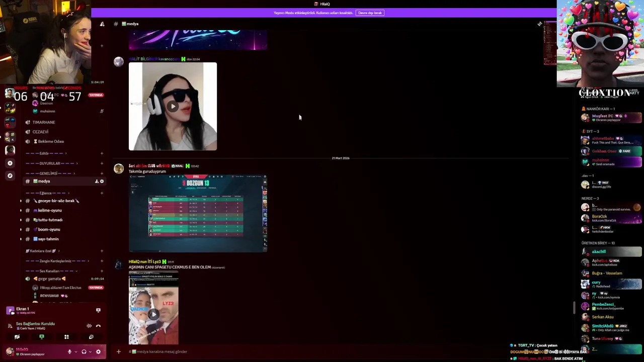Play the LYZ3 video attachment

[153, 315]
